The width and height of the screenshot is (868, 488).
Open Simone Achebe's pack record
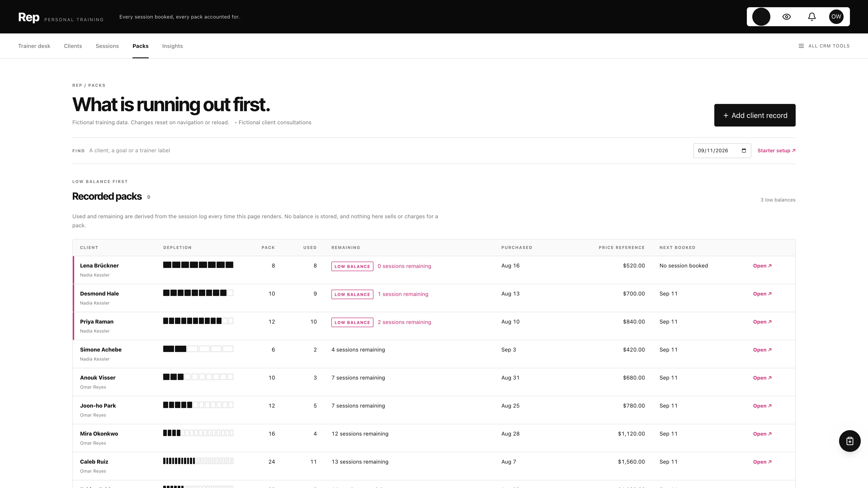pyautogui.click(x=762, y=350)
